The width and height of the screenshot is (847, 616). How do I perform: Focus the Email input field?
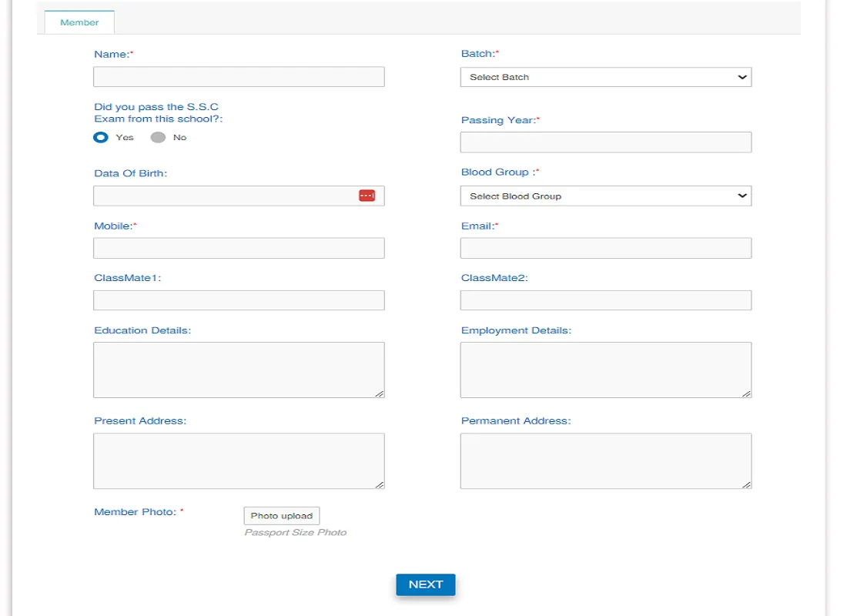coord(605,248)
